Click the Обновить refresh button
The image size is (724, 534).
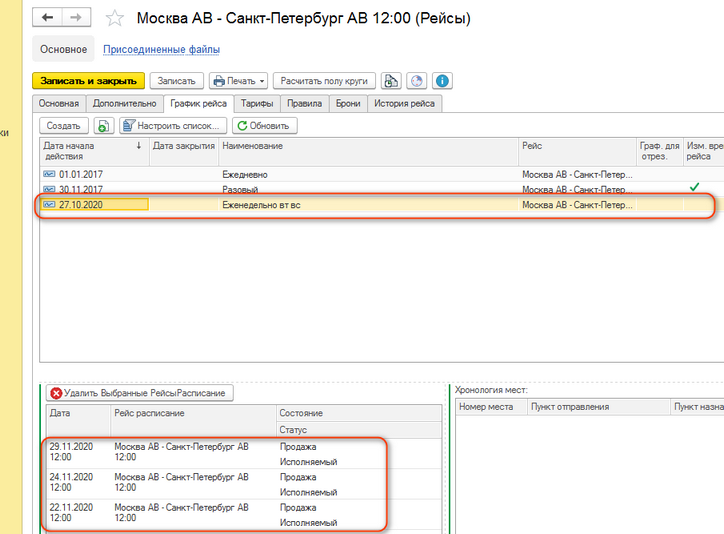point(265,126)
